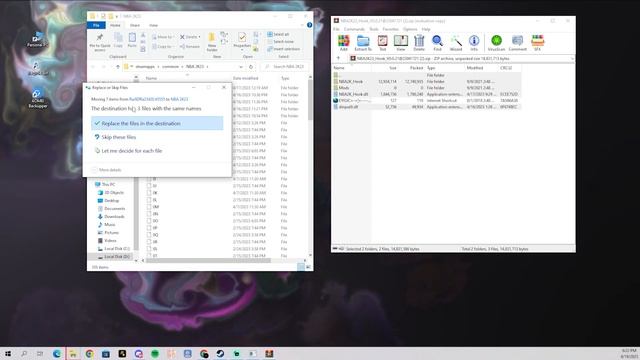Open the File tab in Explorer
Screen dimensions: 640x360
96,25
